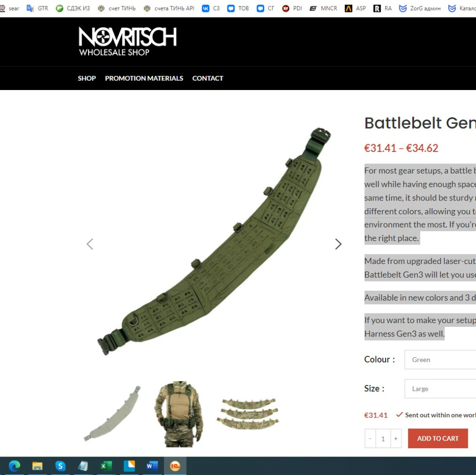Open the PDI bookmark

292,8
